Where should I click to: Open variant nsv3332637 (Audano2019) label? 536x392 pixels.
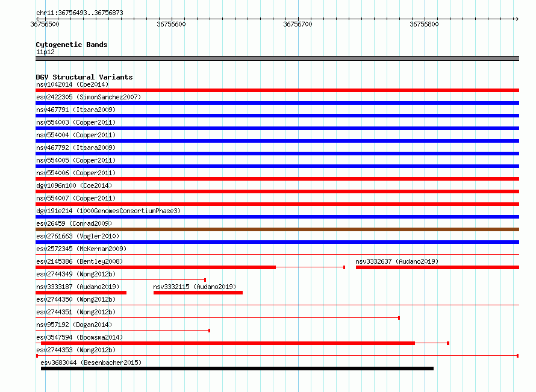point(397,261)
